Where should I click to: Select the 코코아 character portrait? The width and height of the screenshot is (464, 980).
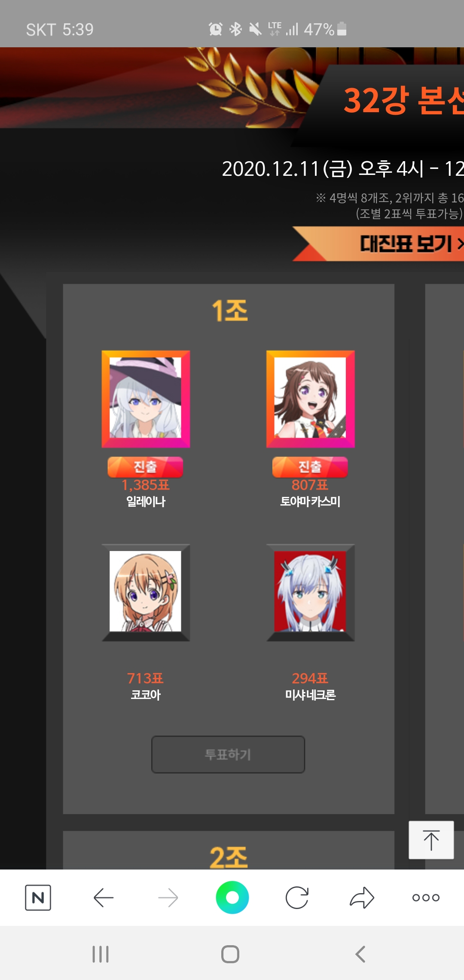tap(146, 592)
